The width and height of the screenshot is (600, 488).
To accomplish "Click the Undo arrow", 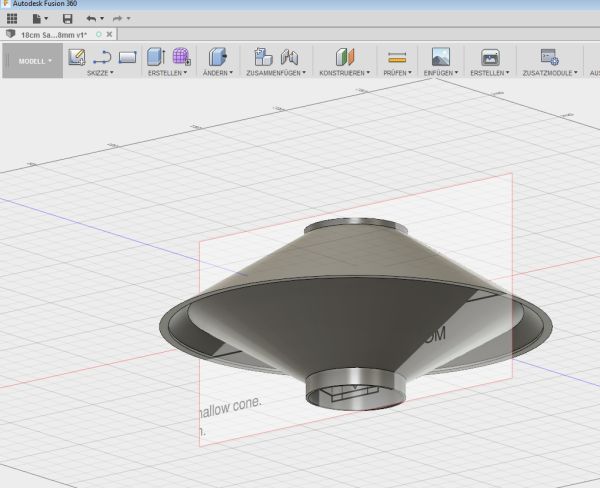I will click(92, 19).
